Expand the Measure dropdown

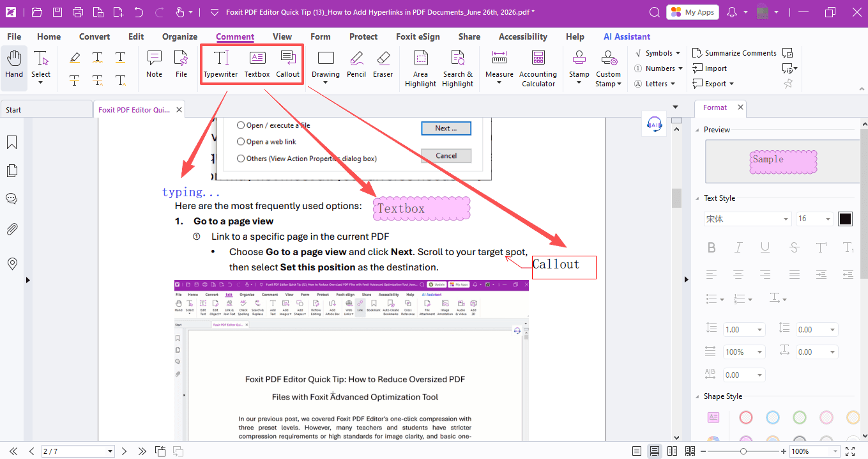tap(499, 83)
